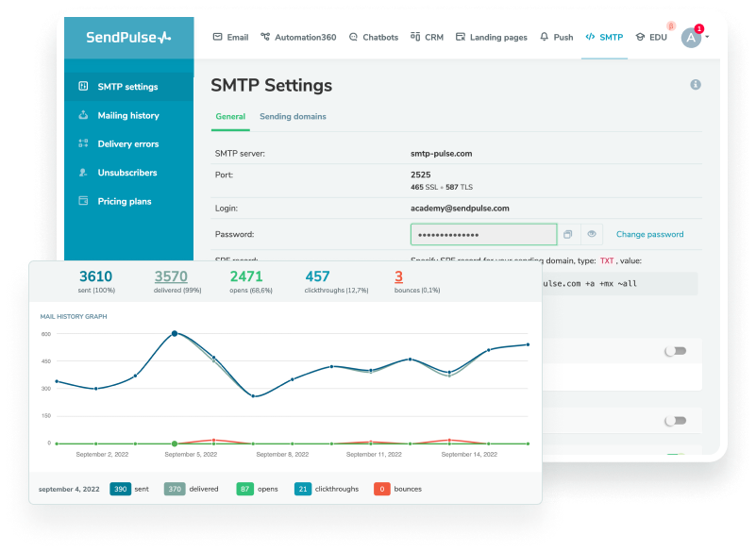Click the green opens color badge
This screenshot has height=552, width=756.
pyautogui.click(x=244, y=489)
